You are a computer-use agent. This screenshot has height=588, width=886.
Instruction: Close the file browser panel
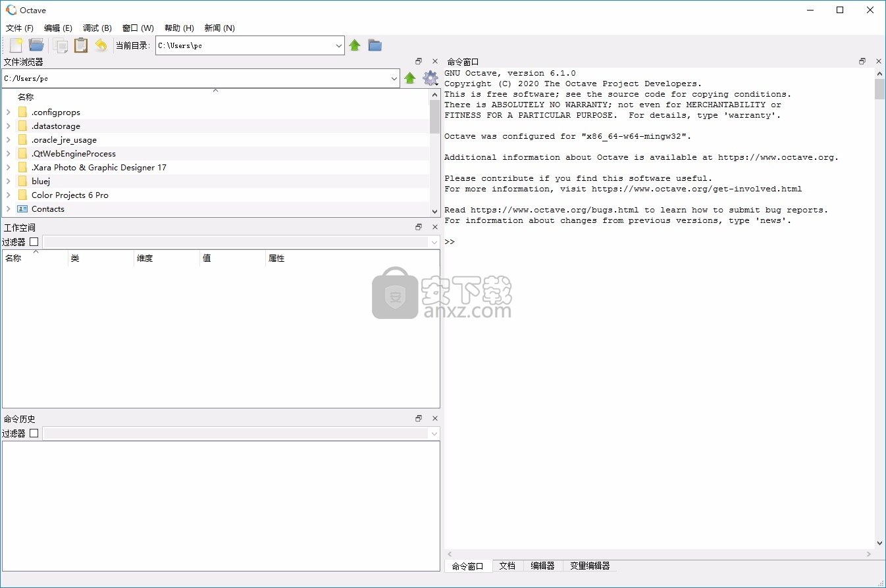click(434, 61)
